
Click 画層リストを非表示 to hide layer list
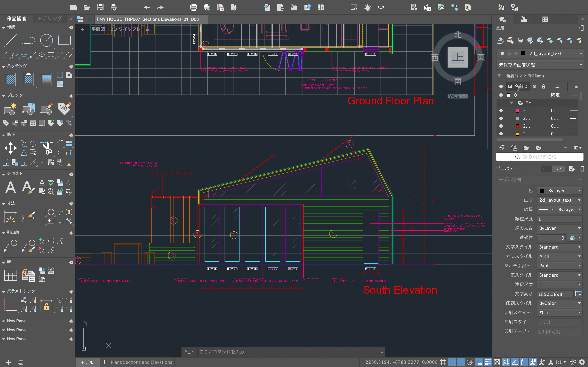pos(525,75)
